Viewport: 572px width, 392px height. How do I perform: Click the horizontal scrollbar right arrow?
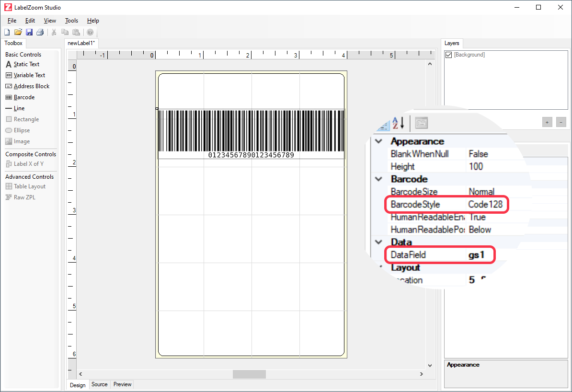point(422,374)
